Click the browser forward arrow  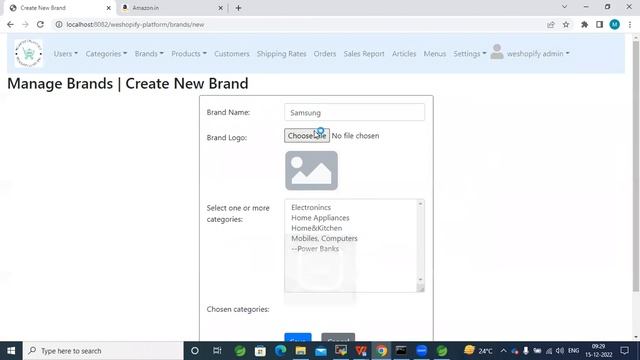click(x=25, y=24)
